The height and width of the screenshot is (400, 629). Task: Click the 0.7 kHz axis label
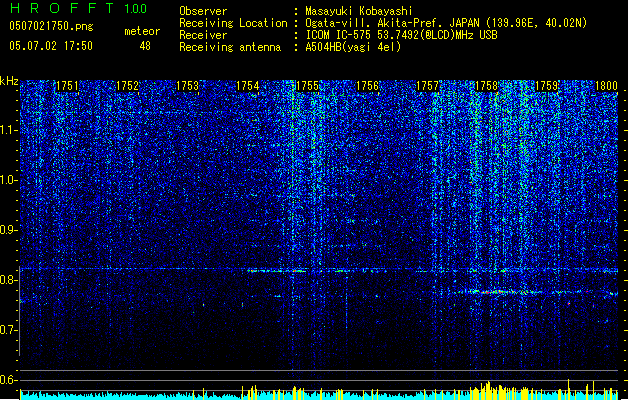point(8,330)
